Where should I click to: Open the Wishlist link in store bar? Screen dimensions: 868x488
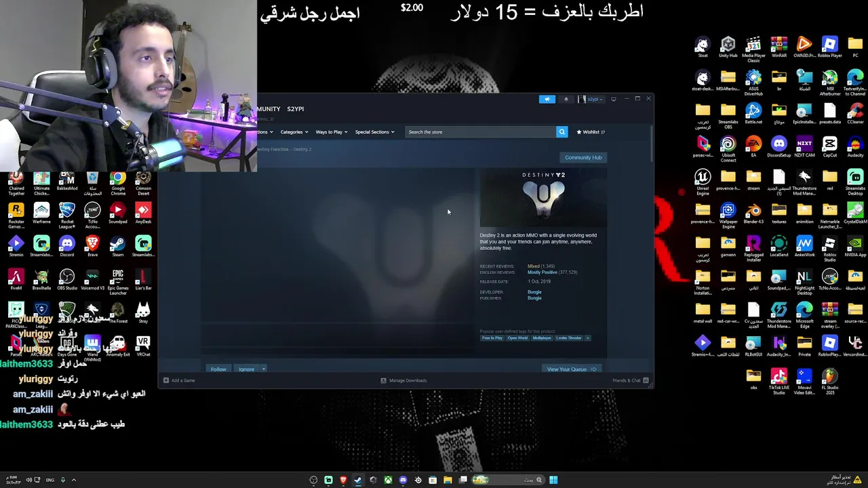[x=591, y=132]
